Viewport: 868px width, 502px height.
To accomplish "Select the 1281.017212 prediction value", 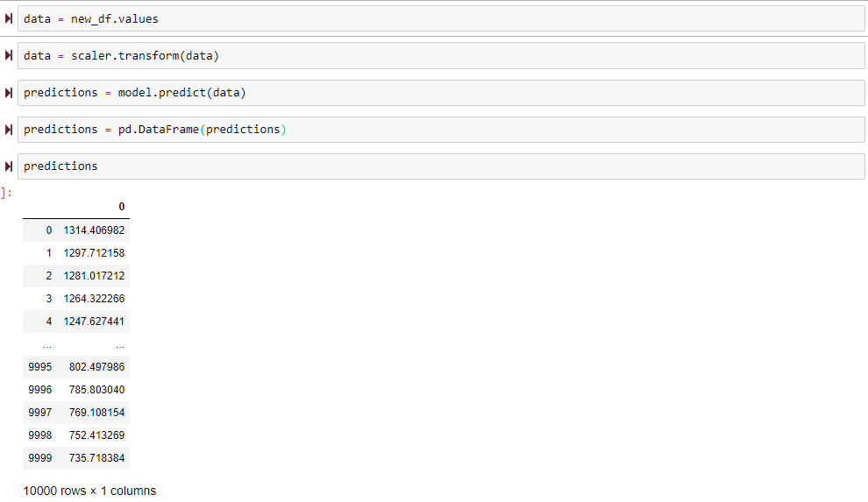I will (94, 275).
